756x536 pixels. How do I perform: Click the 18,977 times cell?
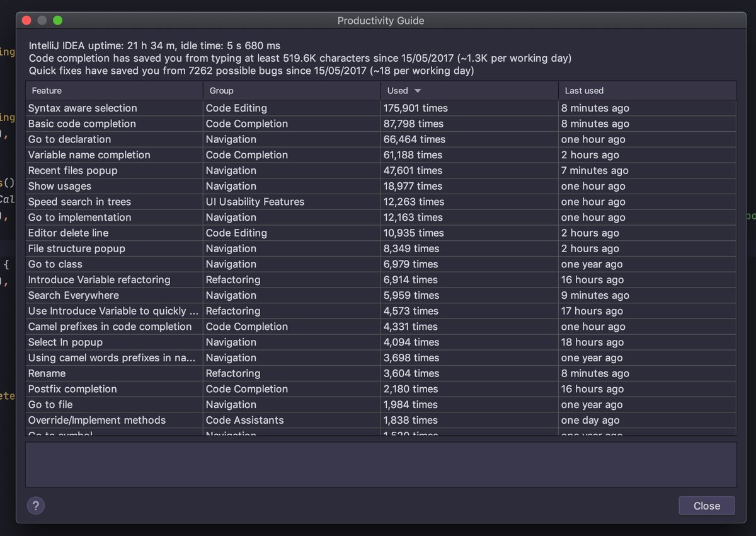469,186
